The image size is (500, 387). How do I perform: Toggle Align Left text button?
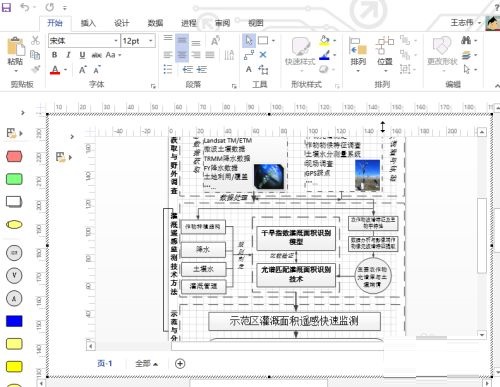(x=168, y=55)
